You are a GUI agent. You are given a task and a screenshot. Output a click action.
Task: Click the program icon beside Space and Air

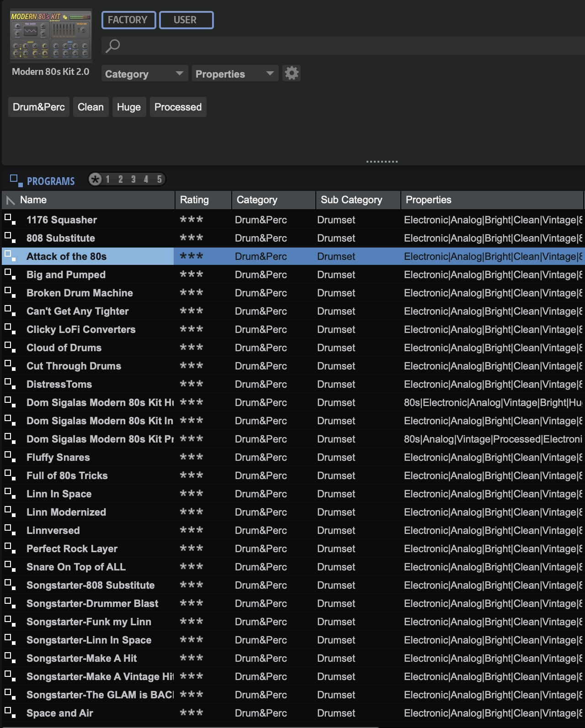coord(10,713)
